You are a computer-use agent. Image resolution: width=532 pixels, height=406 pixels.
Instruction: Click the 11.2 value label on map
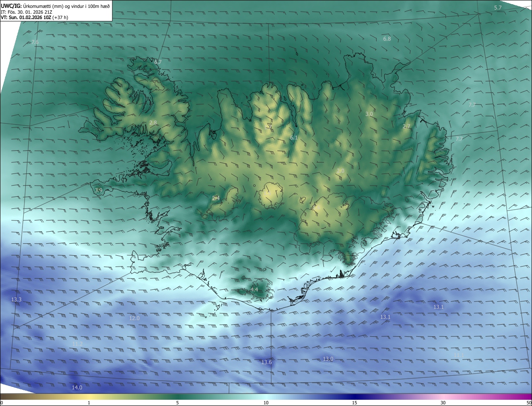click(77, 344)
